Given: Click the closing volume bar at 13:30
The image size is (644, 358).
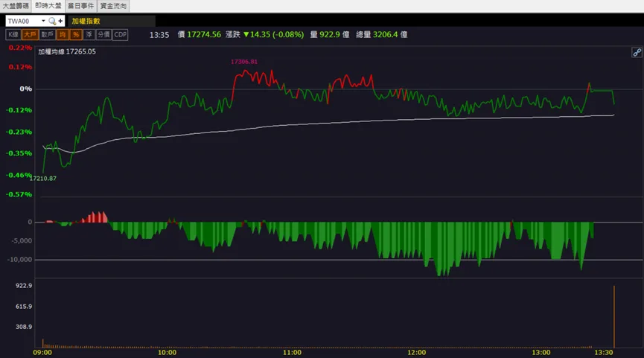Looking at the screenshot, I should [614, 316].
